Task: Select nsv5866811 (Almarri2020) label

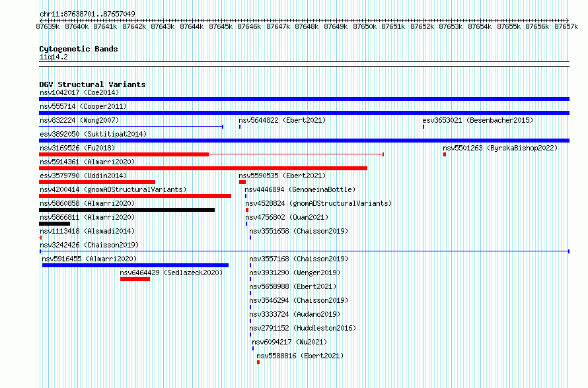Action: point(87,217)
